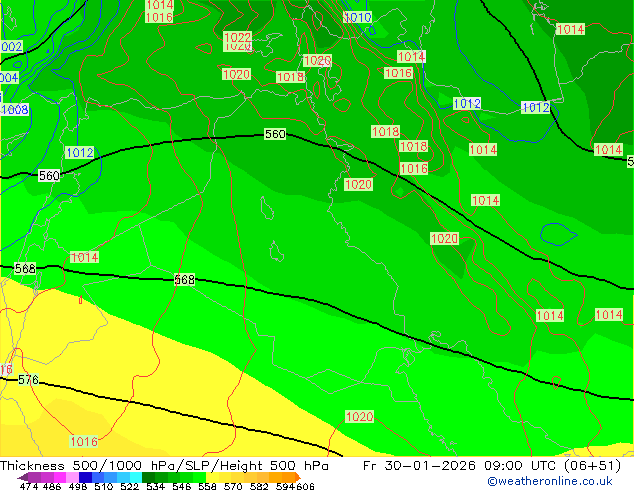Image resolution: width=634 pixels, height=490 pixels.
Task: Click the legend value 558
Action: point(207,486)
